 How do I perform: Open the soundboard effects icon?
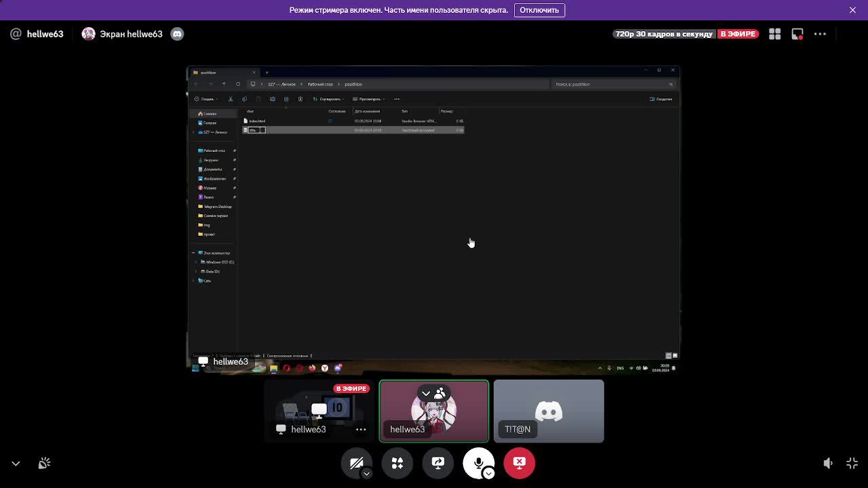[x=44, y=464]
